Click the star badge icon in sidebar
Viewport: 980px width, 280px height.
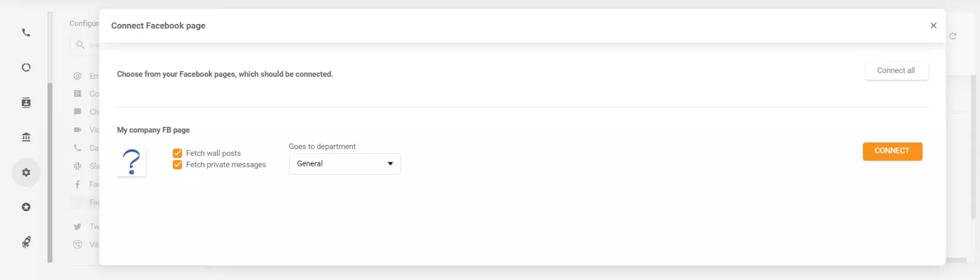point(26,207)
